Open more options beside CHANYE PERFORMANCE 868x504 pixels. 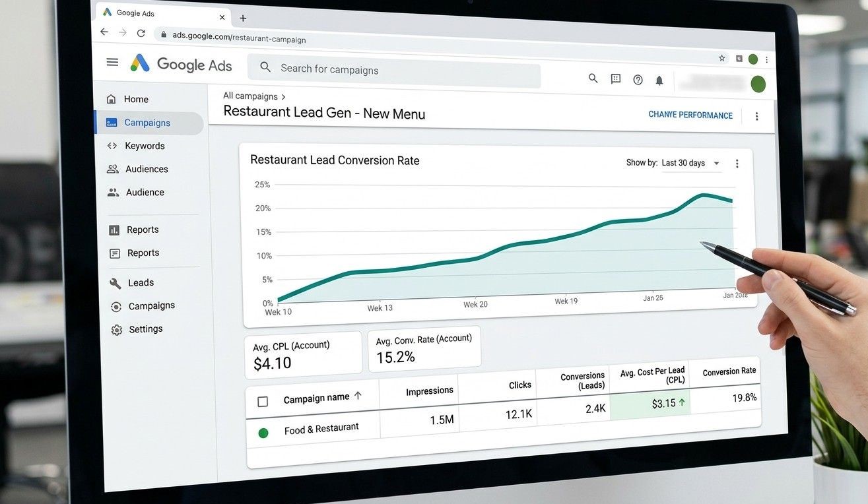(x=756, y=116)
